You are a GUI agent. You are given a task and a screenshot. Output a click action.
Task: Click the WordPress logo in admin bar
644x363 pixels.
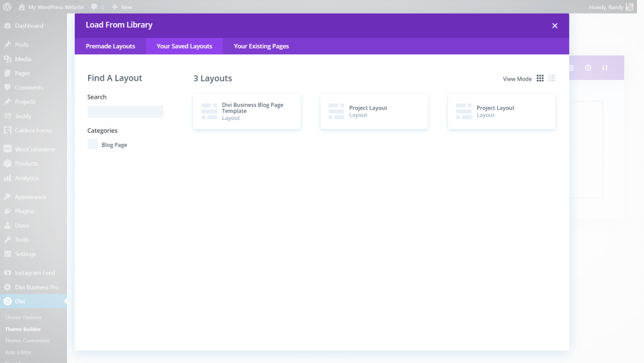[7, 7]
